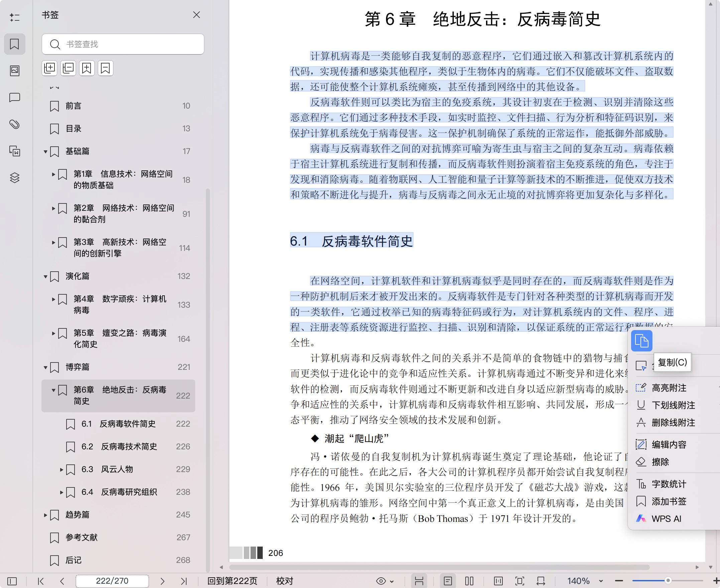Open the eye protection mode dropdown
720x588 pixels.
[x=385, y=581]
